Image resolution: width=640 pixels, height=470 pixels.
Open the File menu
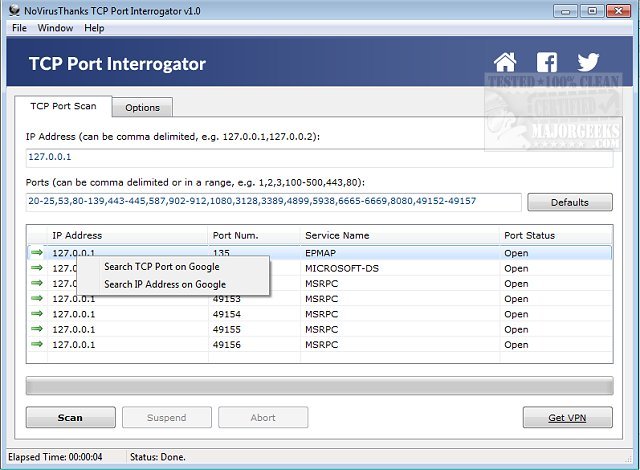point(19,28)
